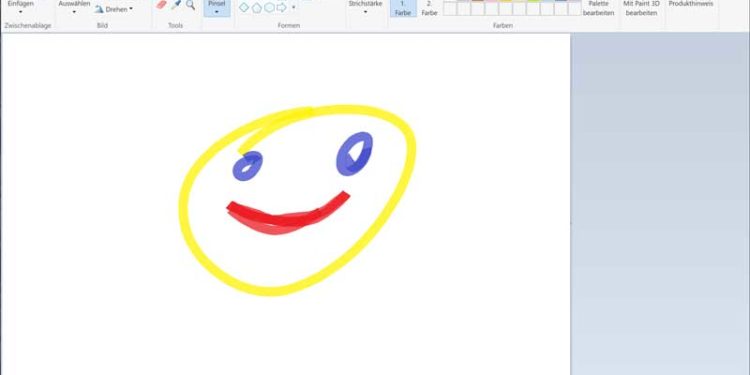Image resolution: width=750 pixels, height=375 pixels.
Task: Activate the 2. Farbe selector
Action: [x=430, y=9]
